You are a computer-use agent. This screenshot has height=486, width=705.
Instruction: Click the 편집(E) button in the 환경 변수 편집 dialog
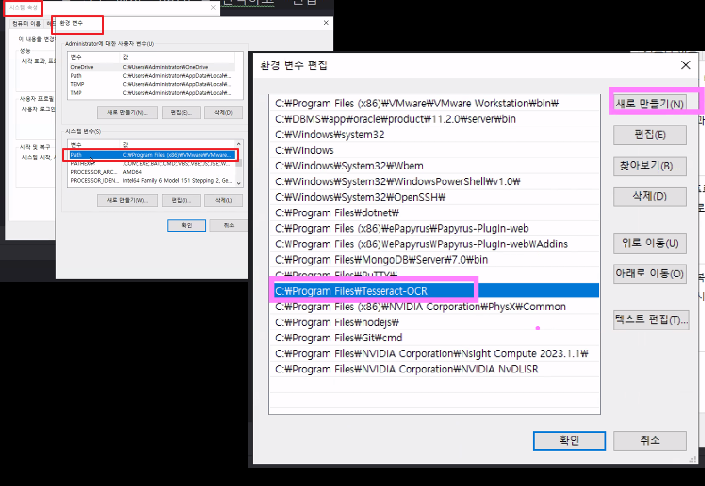pos(650,134)
